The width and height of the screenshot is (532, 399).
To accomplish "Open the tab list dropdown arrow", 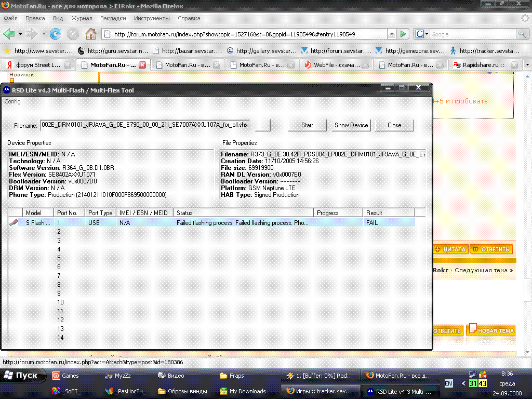I will pyautogui.click(x=527, y=64).
